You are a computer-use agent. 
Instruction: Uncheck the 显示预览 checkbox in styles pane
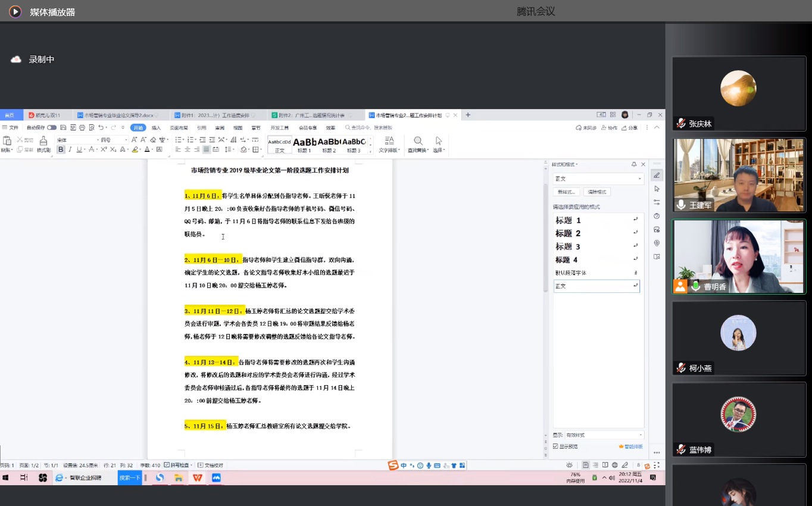[x=555, y=446]
